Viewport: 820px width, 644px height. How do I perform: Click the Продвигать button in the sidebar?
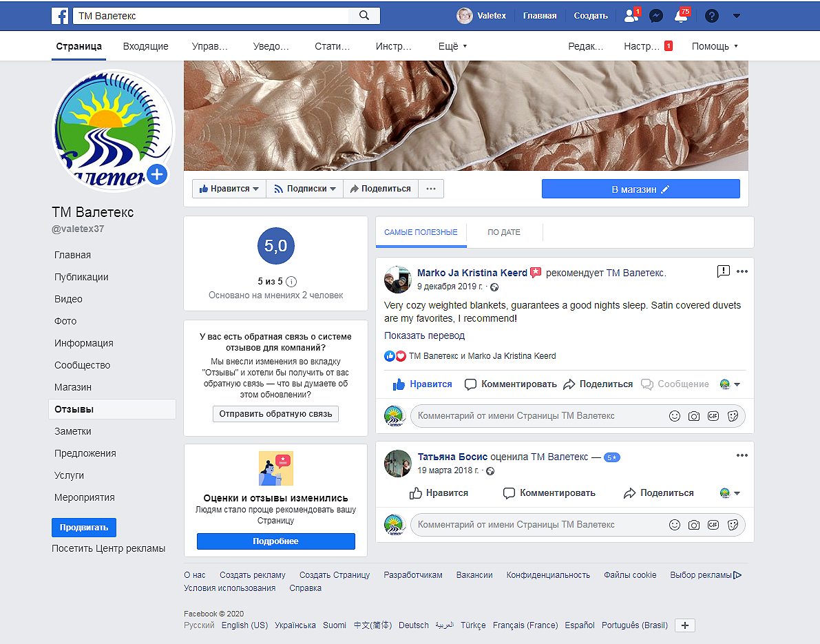pos(83,527)
